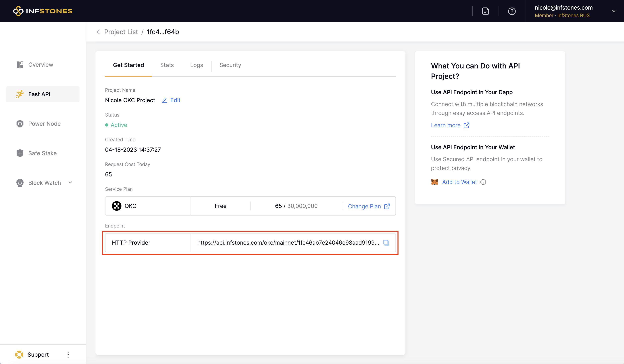
Task: Click the info icon beside Add to Wallet
Action: point(483,182)
